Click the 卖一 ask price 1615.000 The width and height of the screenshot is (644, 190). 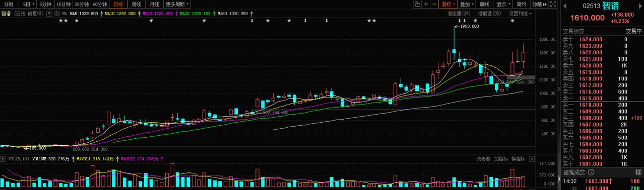coord(591,98)
